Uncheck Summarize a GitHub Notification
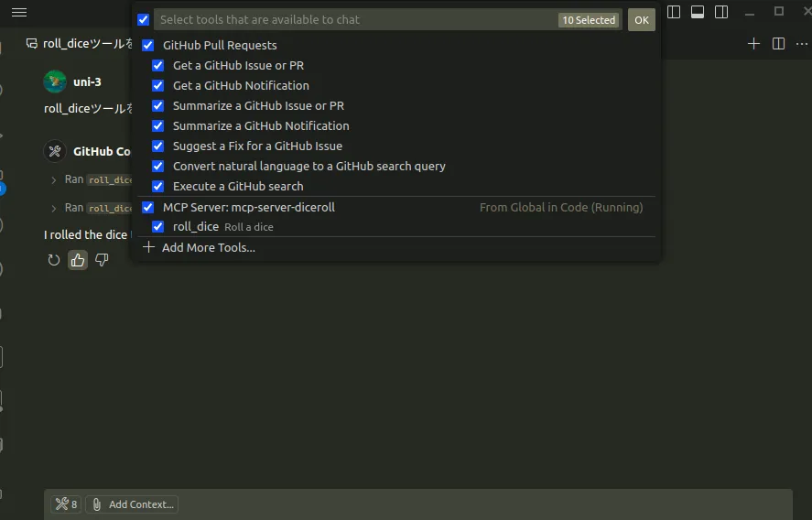Image resolution: width=812 pixels, height=520 pixels. click(158, 125)
